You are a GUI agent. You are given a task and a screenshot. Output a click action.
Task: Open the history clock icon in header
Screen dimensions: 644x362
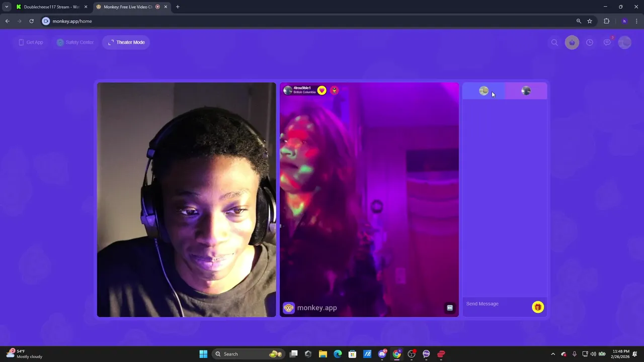pos(590,43)
